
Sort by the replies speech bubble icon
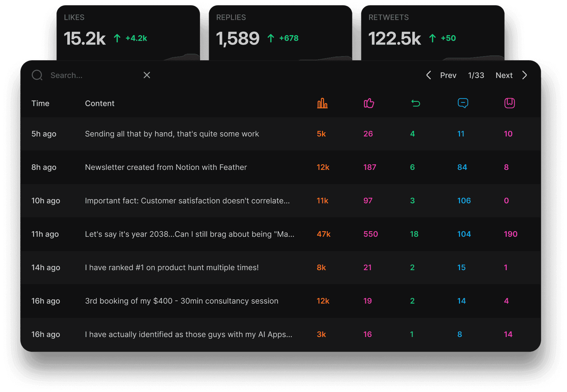point(463,103)
